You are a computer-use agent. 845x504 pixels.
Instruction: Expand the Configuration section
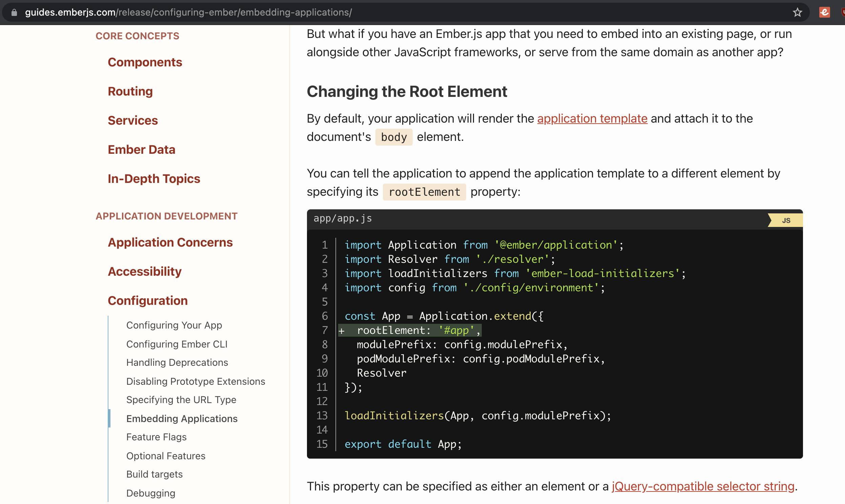148,300
